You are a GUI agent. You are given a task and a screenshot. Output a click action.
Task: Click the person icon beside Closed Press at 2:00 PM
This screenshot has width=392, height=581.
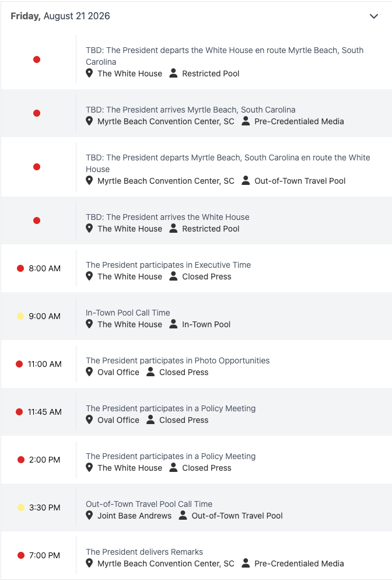(173, 468)
